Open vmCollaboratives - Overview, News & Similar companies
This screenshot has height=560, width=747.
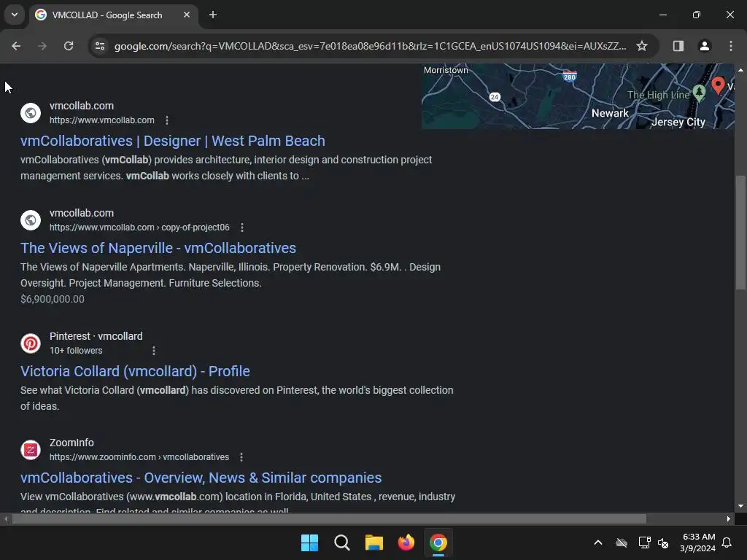point(201,478)
